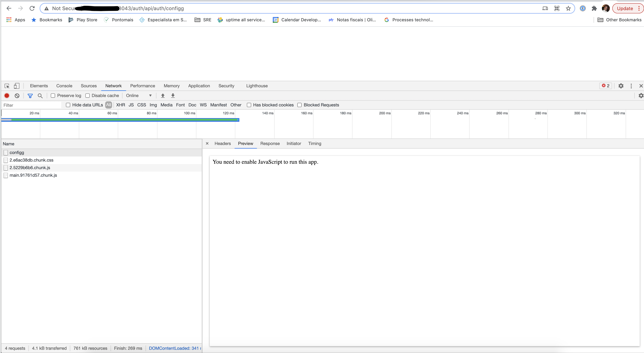Switch to the Response tab
The image size is (644, 353).
pos(270,144)
